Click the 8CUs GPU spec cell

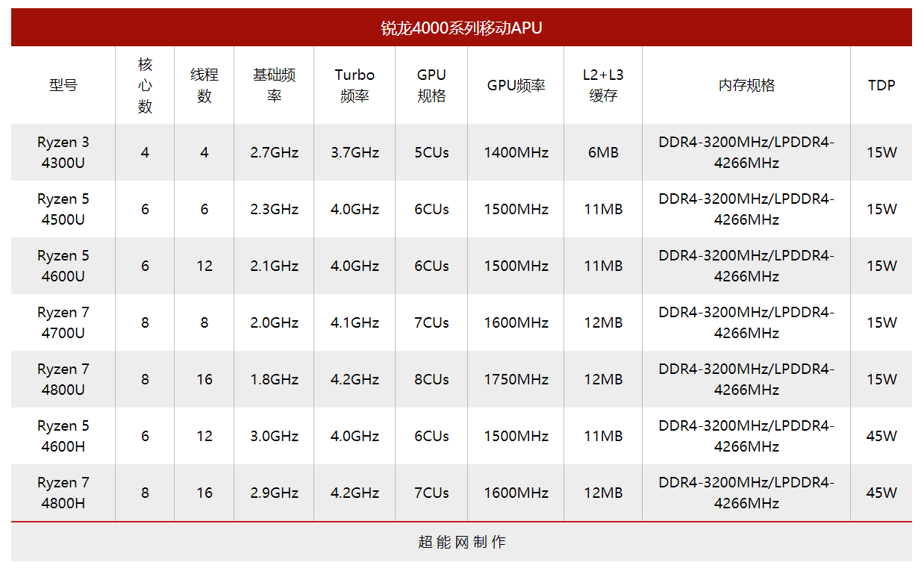pyautogui.click(x=431, y=379)
